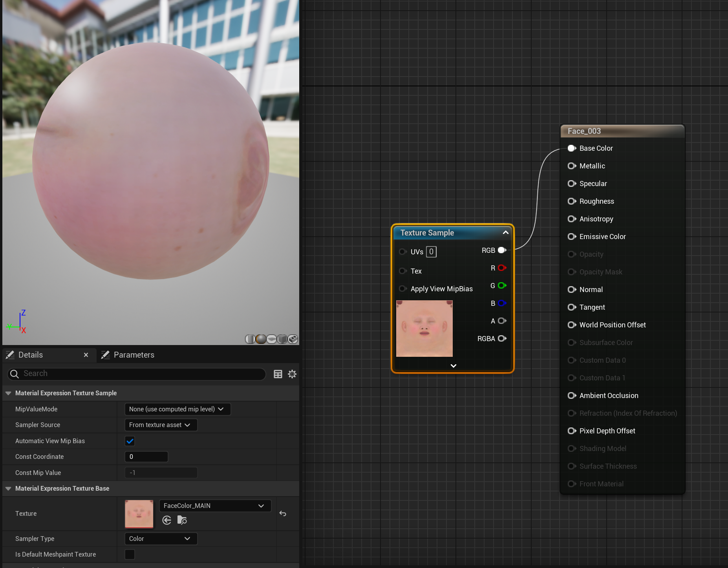This screenshot has height=568, width=728.
Task: Reset the Texture property to default
Action: pyautogui.click(x=283, y=513)
